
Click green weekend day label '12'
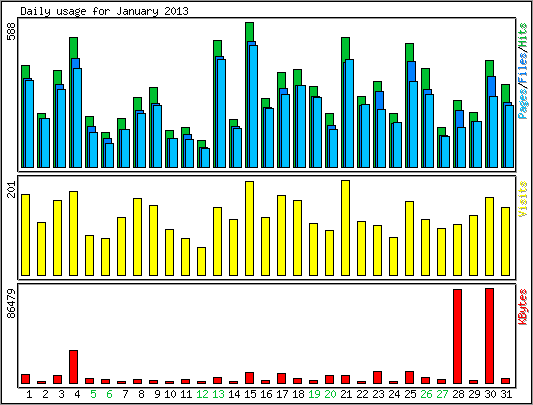[x=202, y=394]
